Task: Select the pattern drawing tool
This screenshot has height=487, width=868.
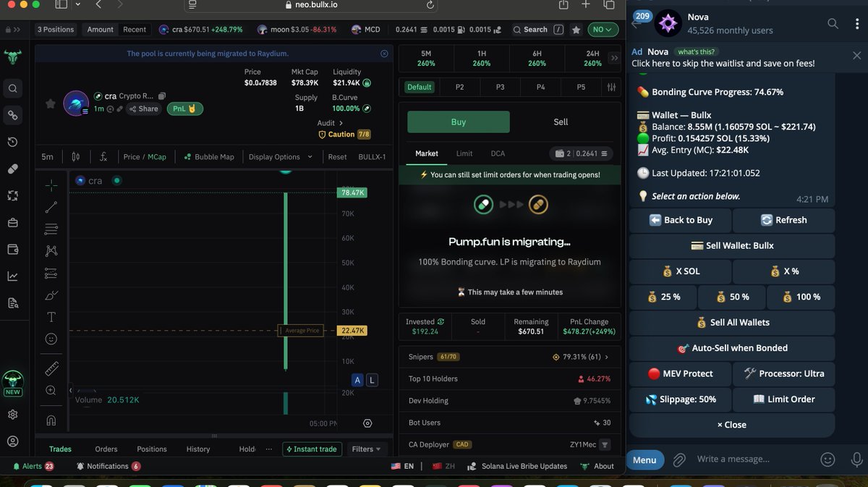Action: click(51, 251)
